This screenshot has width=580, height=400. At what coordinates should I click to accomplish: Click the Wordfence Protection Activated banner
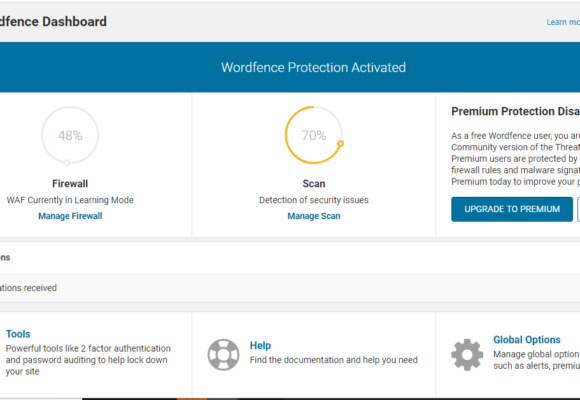pyautogui.click(x=290, y=67)
